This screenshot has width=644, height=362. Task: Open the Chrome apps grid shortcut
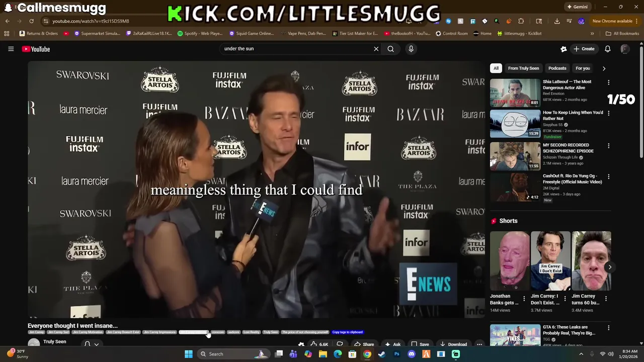coord(7,34)
